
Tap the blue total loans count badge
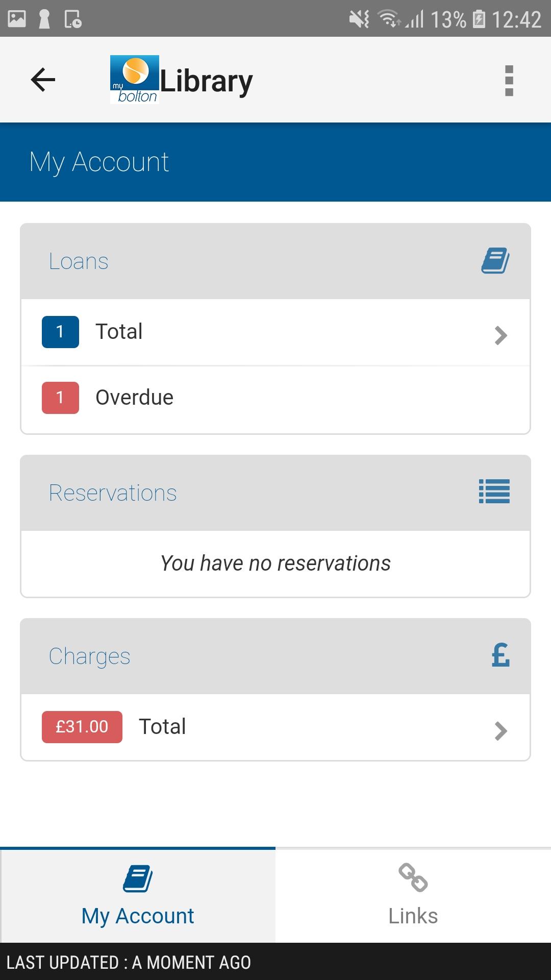tap(60, 332)
